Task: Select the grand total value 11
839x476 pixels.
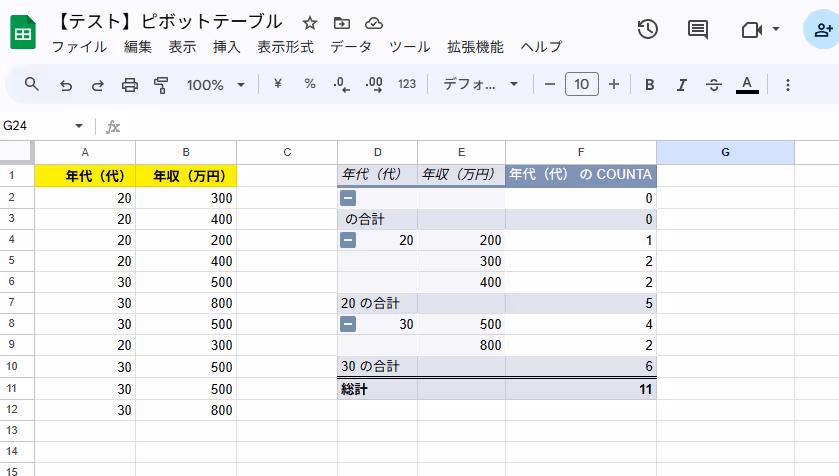Action: (581, 389)
